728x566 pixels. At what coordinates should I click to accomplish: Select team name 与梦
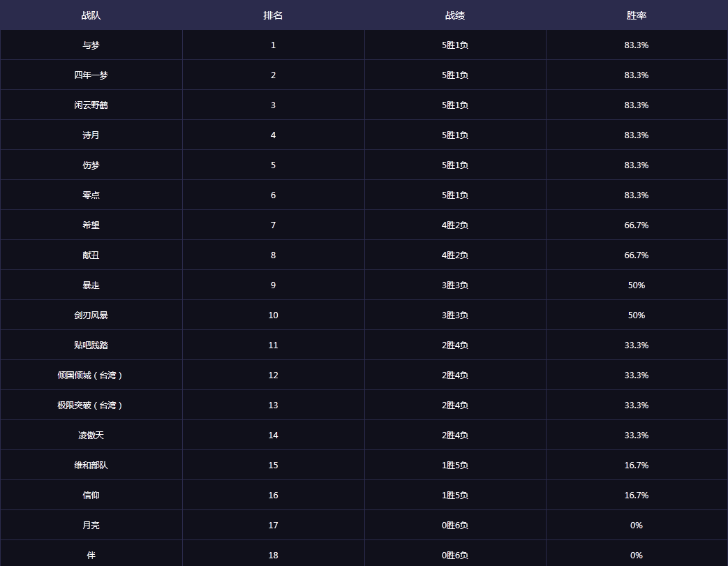(x=91, y=45)
